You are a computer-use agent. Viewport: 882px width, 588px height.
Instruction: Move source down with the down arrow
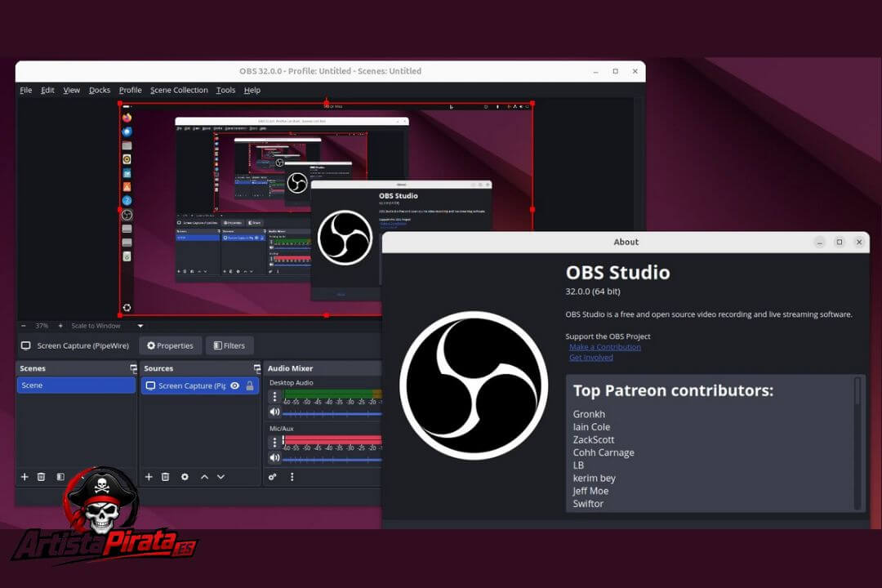[221, 477]
